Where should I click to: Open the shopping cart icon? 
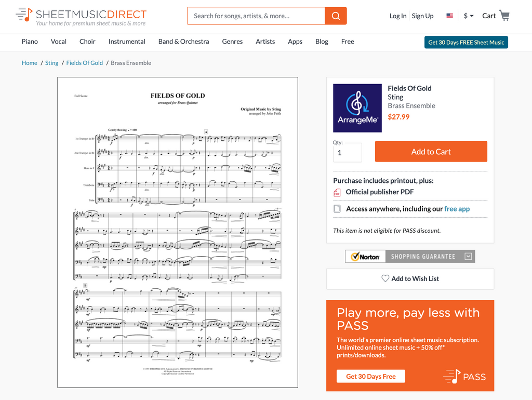click(x=504, y=16)
